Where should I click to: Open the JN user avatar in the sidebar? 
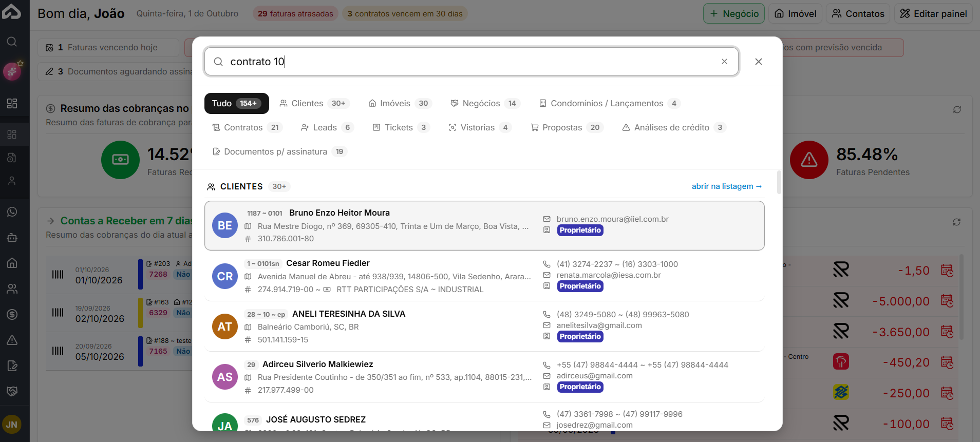click(x=12, y=425)
